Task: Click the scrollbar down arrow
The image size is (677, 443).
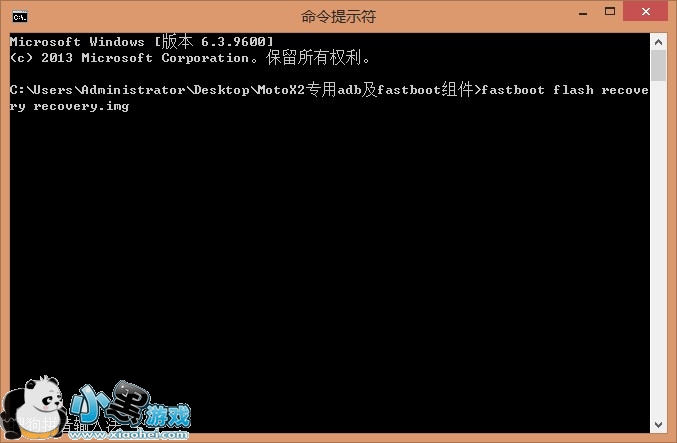Action: [x=658, y=425]
